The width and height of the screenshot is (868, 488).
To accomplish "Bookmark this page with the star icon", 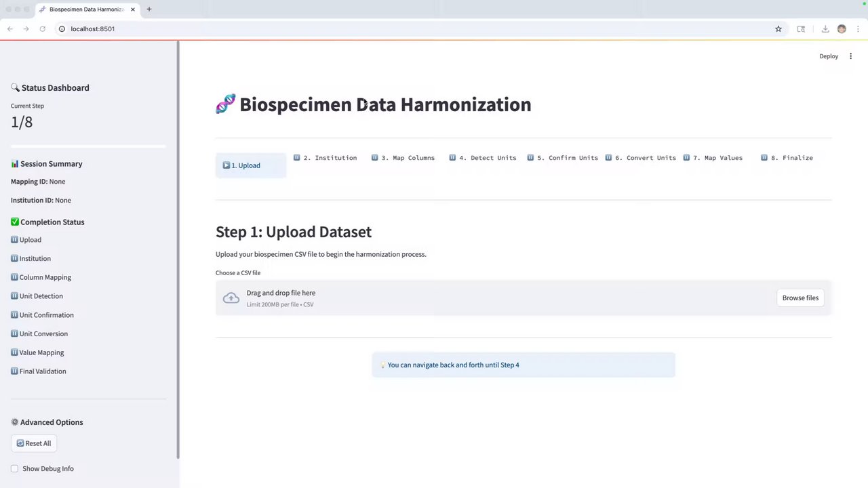I will point(778,29).
